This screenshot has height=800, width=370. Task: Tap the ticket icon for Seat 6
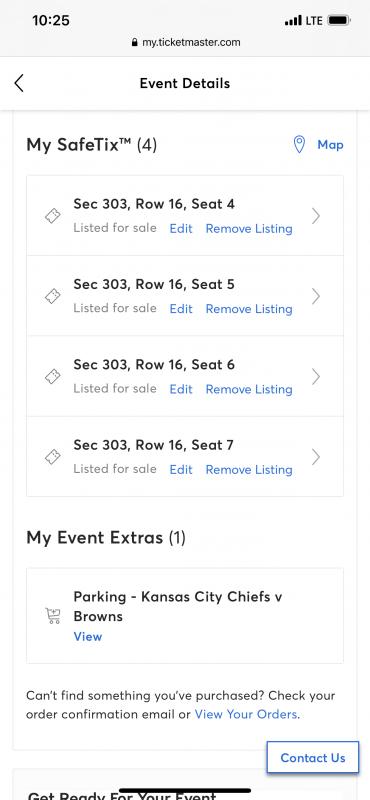click(53, 377)
